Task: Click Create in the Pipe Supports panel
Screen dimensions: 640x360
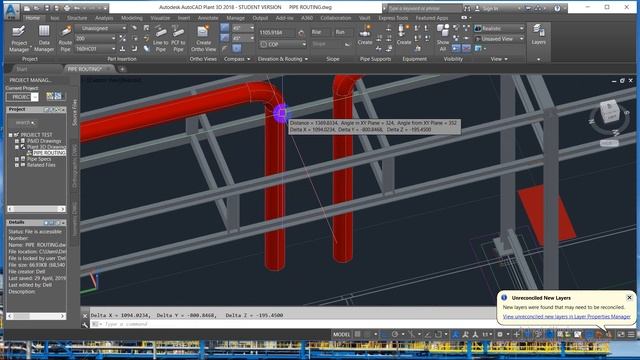Action: click(x=364, y=35)
